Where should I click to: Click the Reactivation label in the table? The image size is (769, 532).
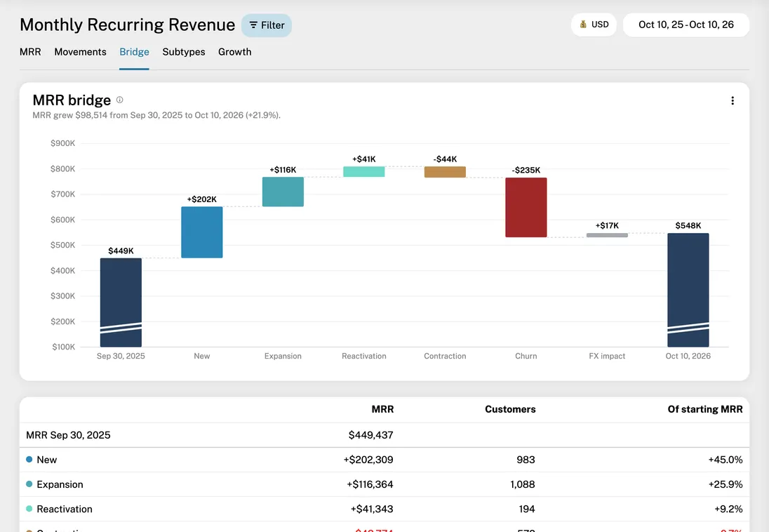(x=65, y=509)
